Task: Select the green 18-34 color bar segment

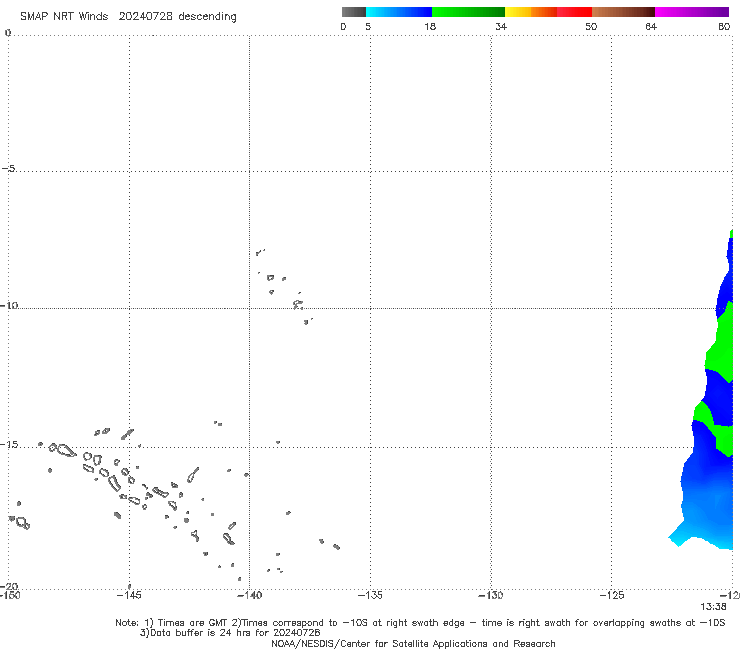Action: [x=468, y=12]
